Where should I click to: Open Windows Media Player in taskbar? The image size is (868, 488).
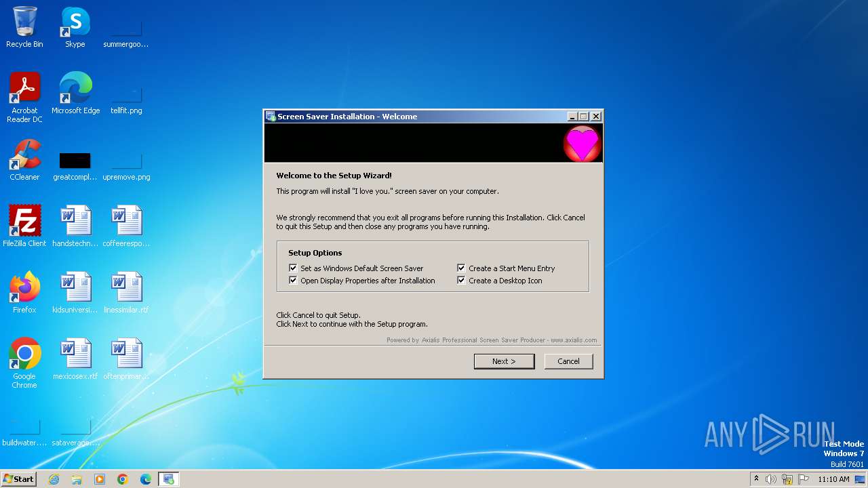100,479
